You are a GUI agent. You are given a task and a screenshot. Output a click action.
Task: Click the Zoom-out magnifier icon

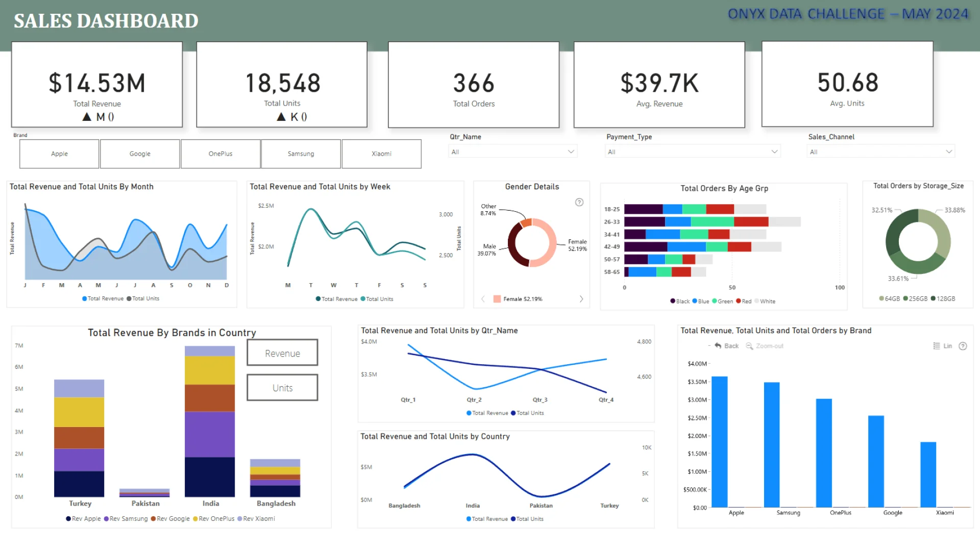(x=749, y=346)
